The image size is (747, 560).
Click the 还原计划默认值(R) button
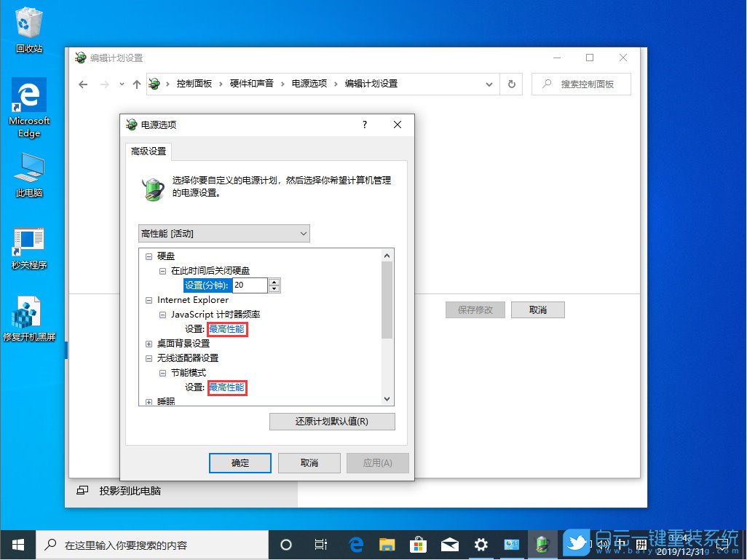point(332,421)
